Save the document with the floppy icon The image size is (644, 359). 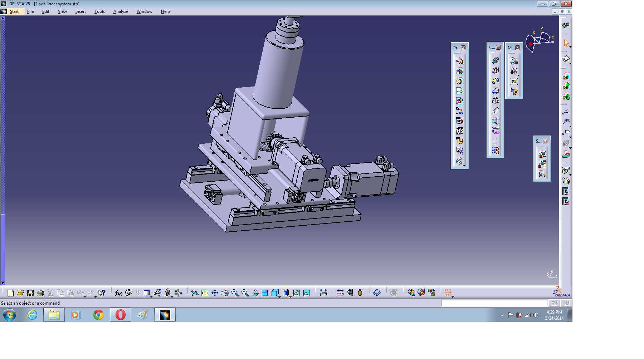pos(30,293)
